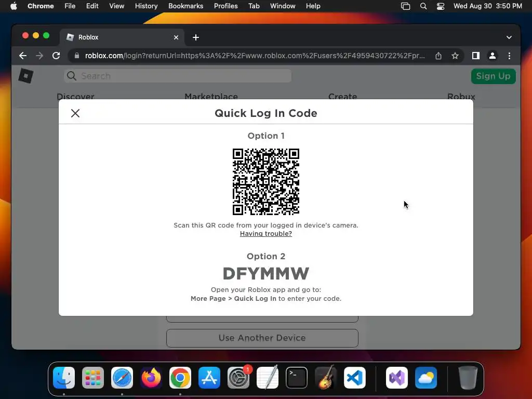Open Safari from the dock
This screenshot has width=532, height=399.
point(122,378)
